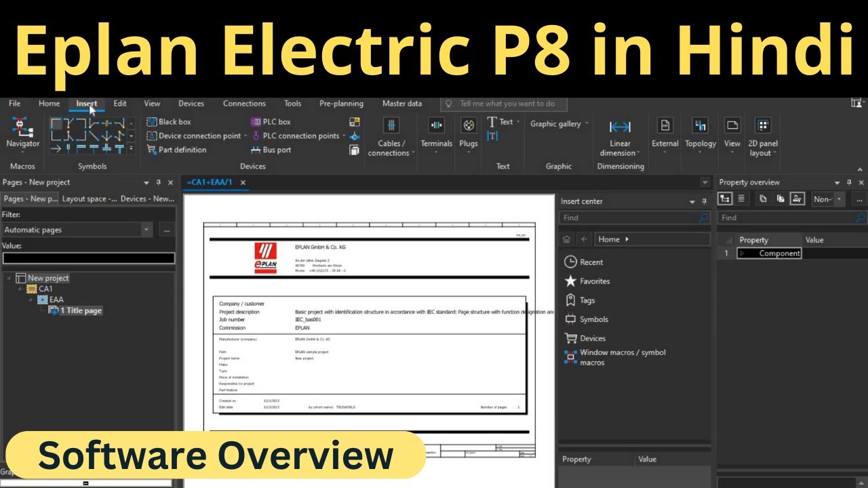The image size is (868, 488).
Task: Click the Value filter input field
Action: tap(88, 258)
